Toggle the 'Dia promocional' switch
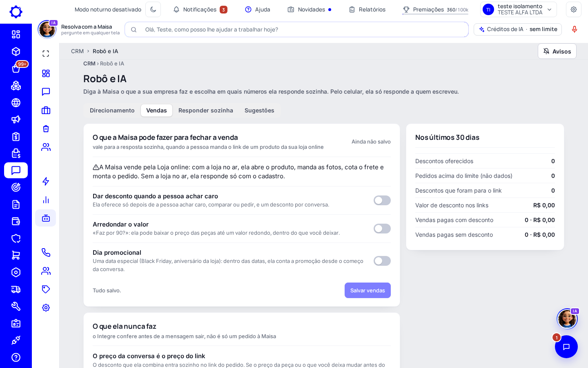Viewport: 588px width, 368px height. click(382, 261)
